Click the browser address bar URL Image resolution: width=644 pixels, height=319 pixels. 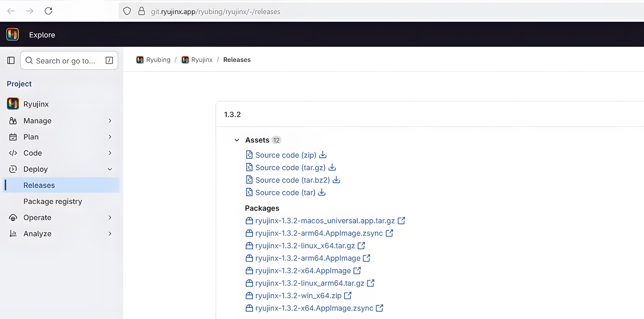[215, 12]
